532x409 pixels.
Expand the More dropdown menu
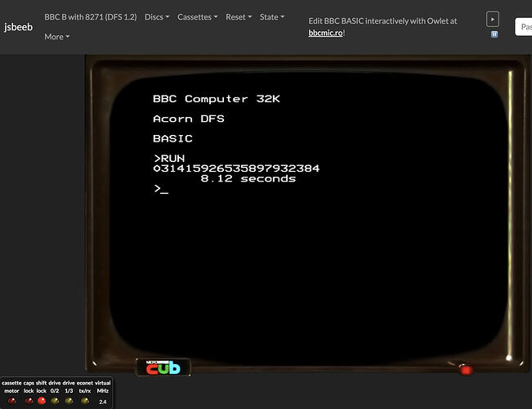pyautogui.click(x=56, y=37)
